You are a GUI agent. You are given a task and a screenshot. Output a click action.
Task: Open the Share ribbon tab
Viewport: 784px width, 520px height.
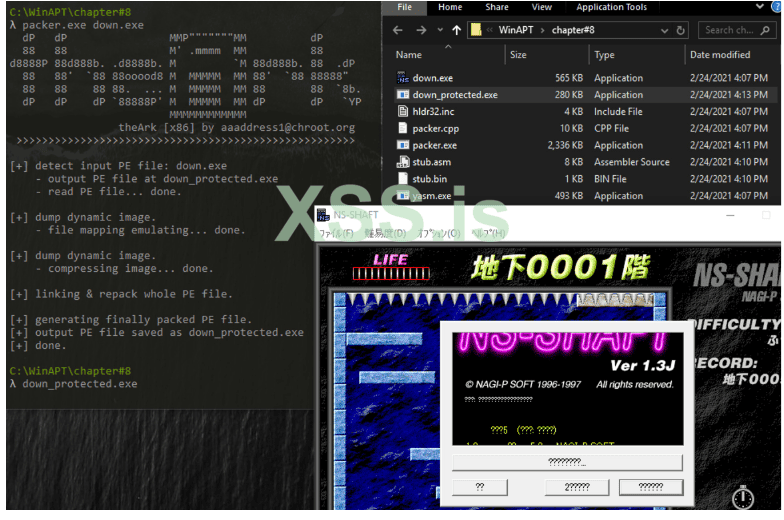point(496,7)
